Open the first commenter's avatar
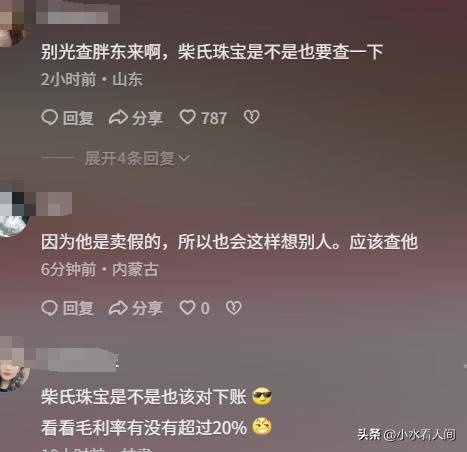Image resolution: width=467 pixels, height=452 pixels. click(x=13, y=33)
